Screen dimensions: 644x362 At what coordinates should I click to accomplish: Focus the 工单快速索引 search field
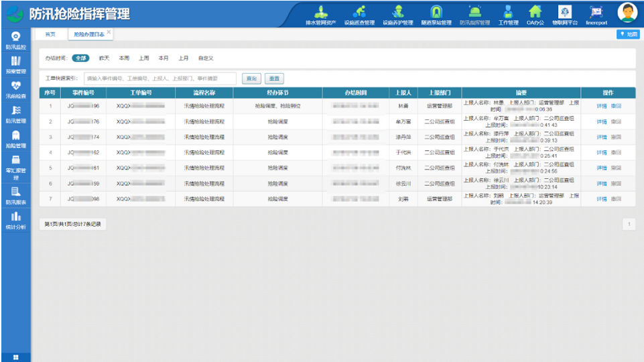[160, 78]
